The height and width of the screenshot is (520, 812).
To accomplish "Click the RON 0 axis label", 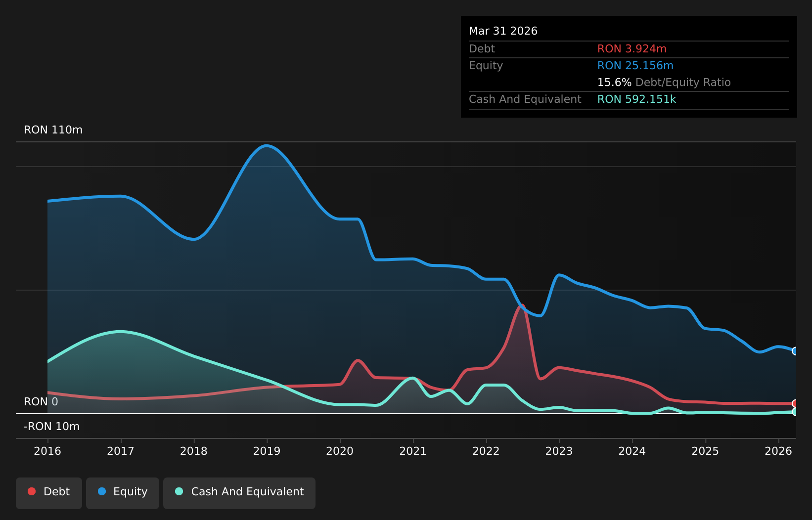I will click(x=41, y=402).
